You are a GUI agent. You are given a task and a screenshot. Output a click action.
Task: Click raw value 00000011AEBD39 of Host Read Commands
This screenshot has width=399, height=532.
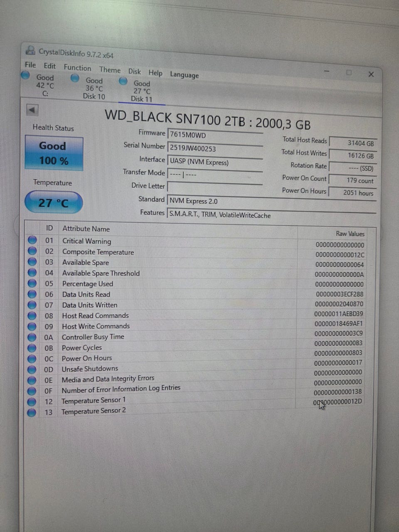point(338,314)
